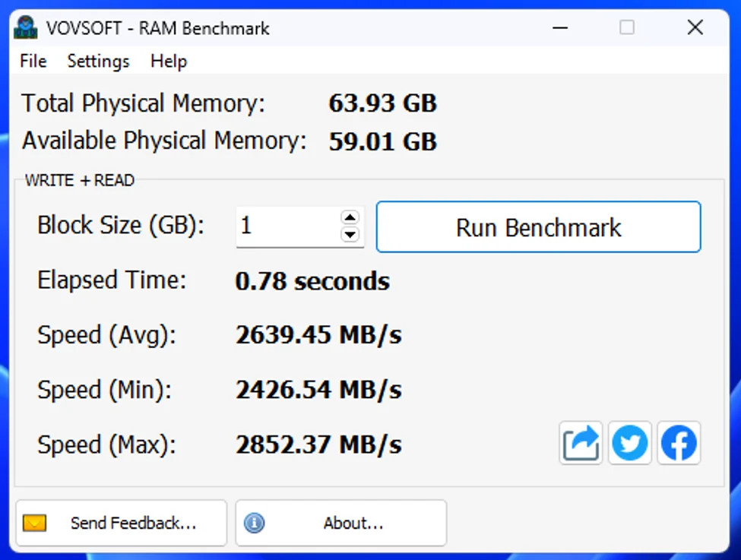
Task: Start the Run Benchmark button
Action: point(538,227)
